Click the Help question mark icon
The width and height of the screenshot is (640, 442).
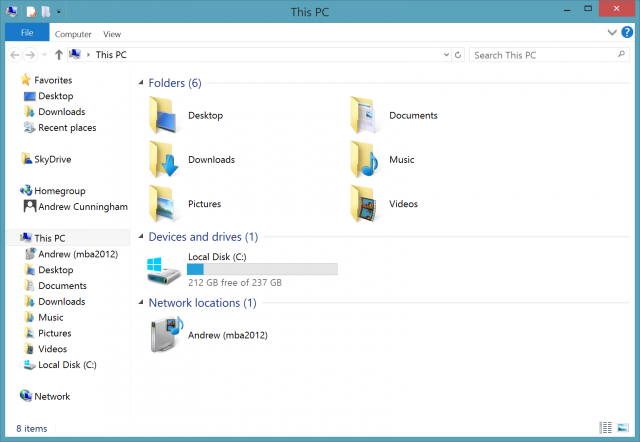pos(627,32)
